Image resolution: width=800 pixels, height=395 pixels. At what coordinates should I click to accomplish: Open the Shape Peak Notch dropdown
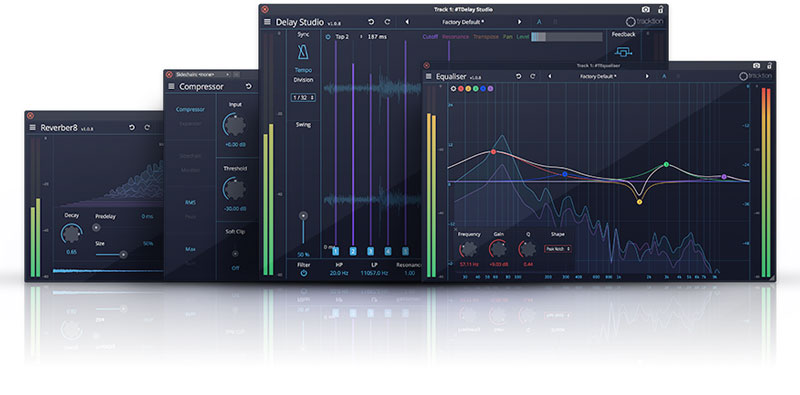558,249
